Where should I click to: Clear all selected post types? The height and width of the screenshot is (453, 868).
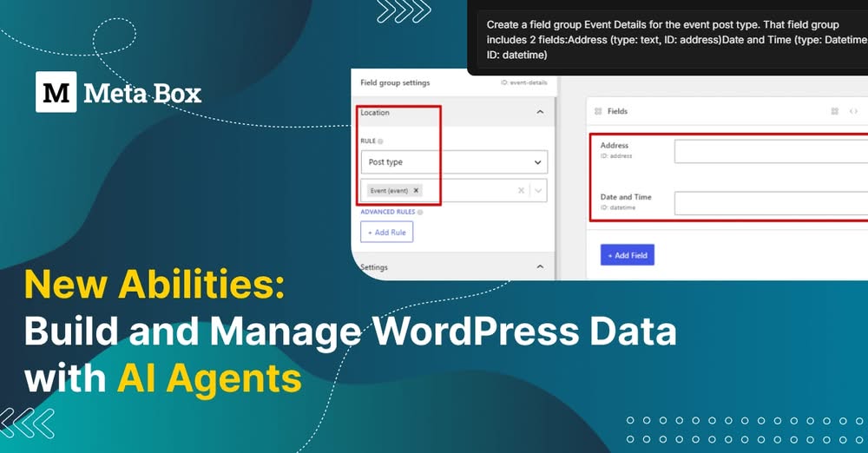[521, 191]
